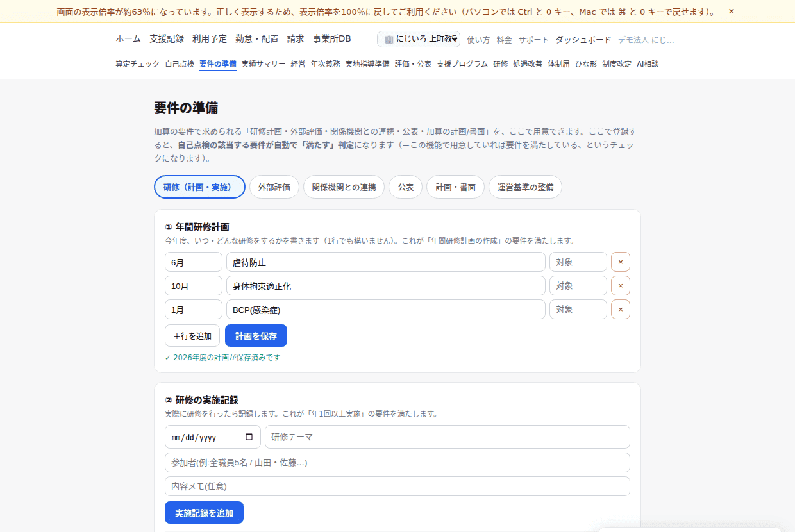Open ひな形 sub-navigation item

586,64
